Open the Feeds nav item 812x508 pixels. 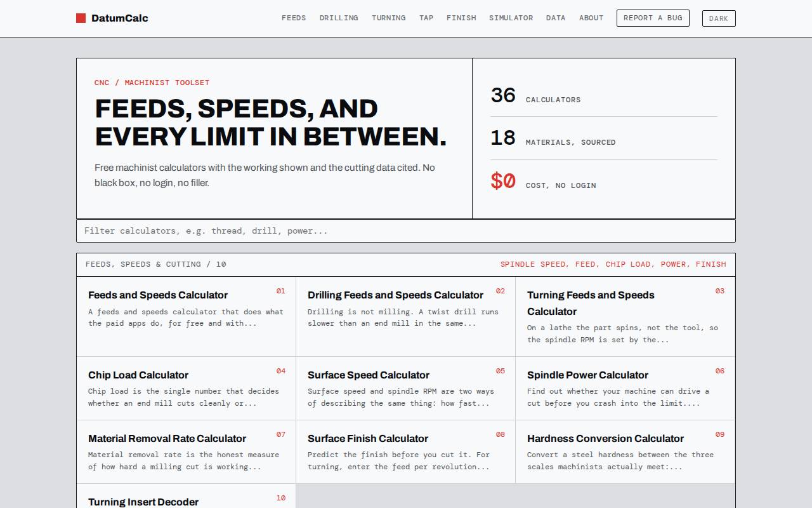[x=294, y=18]
